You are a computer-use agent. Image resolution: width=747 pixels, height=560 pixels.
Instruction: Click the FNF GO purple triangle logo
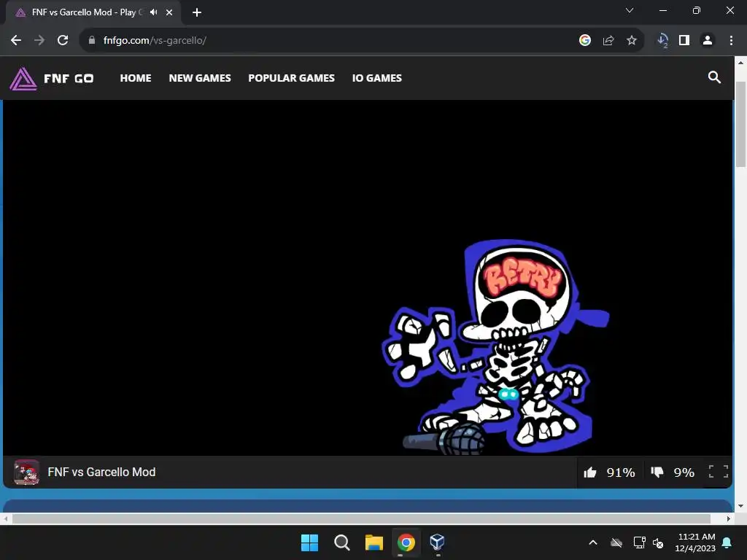click(23, 79)
